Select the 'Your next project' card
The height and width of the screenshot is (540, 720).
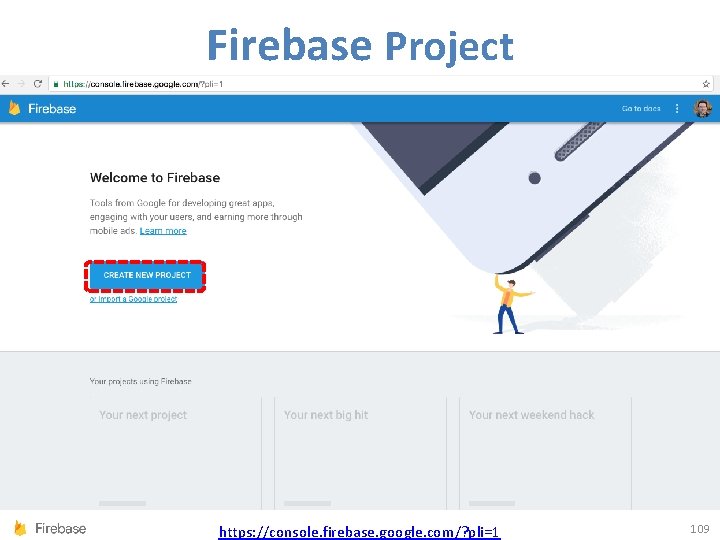175,453
